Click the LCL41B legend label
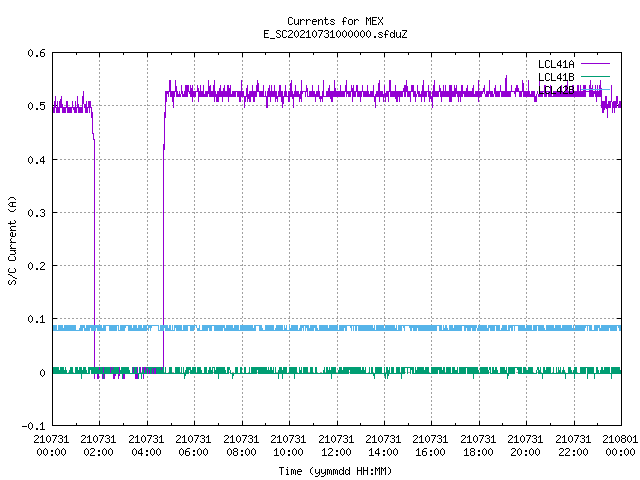Image resolution: width=640 pixels, height=480 pixels. point(556,77)
